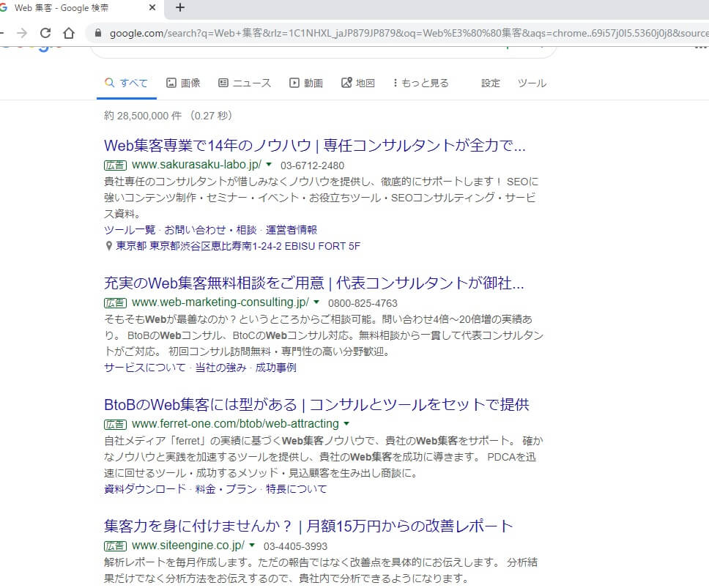Image resolution: width=709 pixels, height=588 pixels.
Task: Expand the siteengine.co.jp ad dropdown arrow
Action: (x=252, y=545)
